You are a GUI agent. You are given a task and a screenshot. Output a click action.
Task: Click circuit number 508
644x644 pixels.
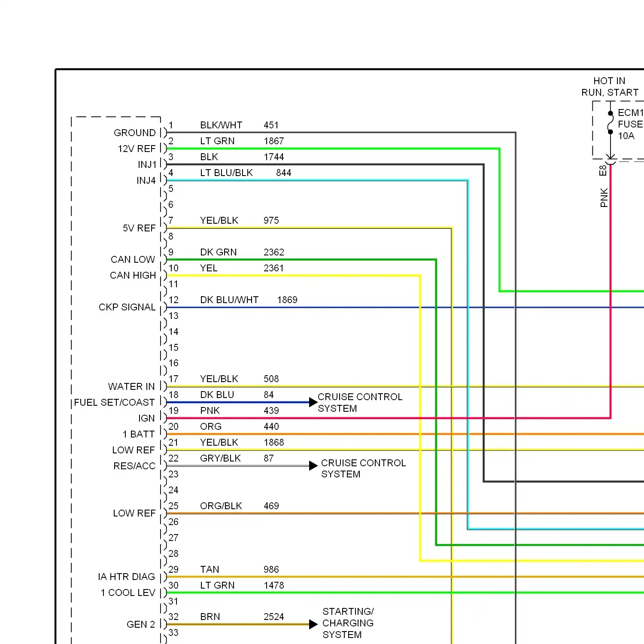(271, 379)
